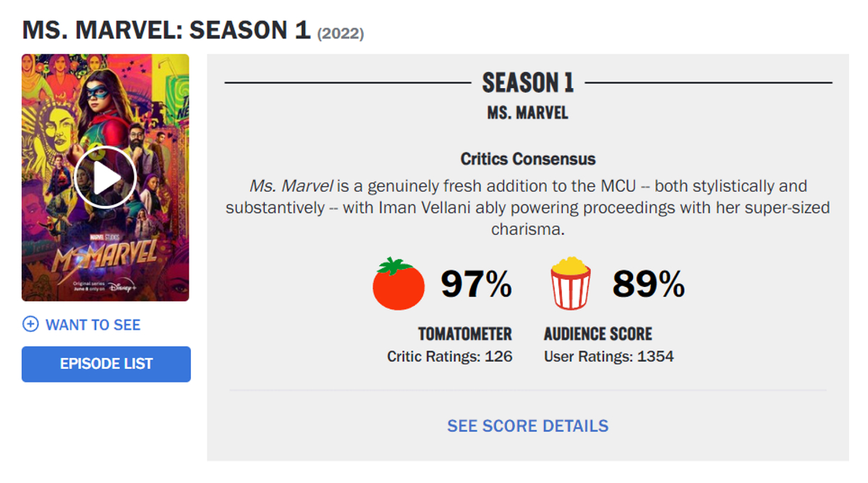The height and width of the screenshot is (483, 868).
Task: Click the red tomato Tomatometer icon
Action: click(x=398, y=284)
